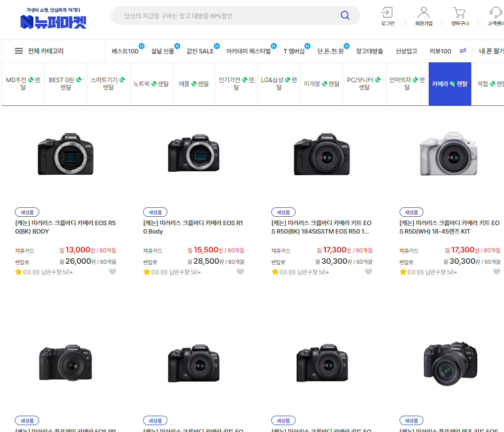The width and height of the screenshot is (504, 432).
Task: Select PC/모니터 렌탈 tab
Action: point(364,84)
